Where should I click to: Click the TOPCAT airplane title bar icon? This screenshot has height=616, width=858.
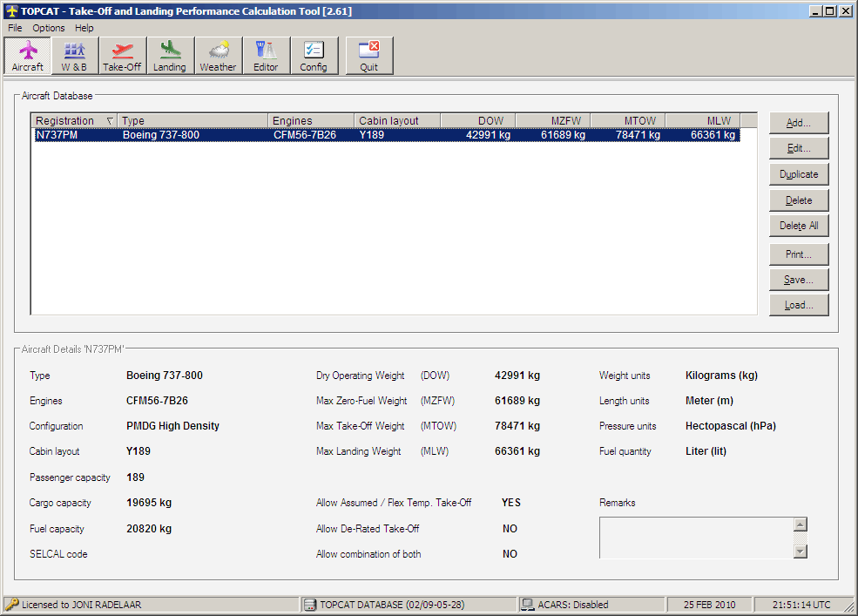[x=12, y=11]
